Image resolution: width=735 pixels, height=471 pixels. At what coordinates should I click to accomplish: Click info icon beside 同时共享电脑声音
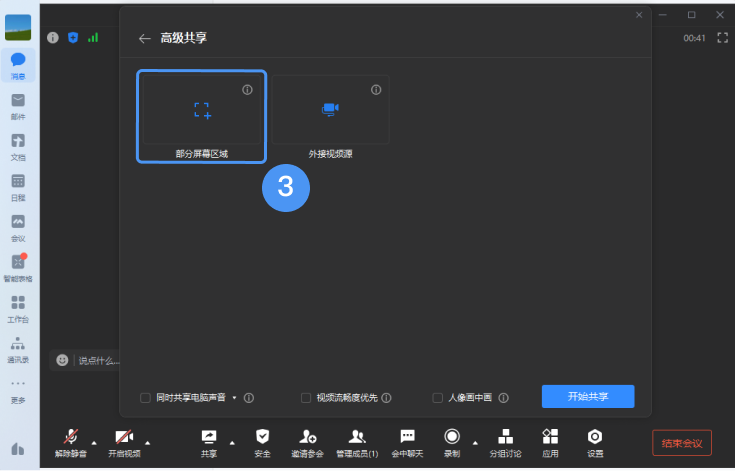249,398
